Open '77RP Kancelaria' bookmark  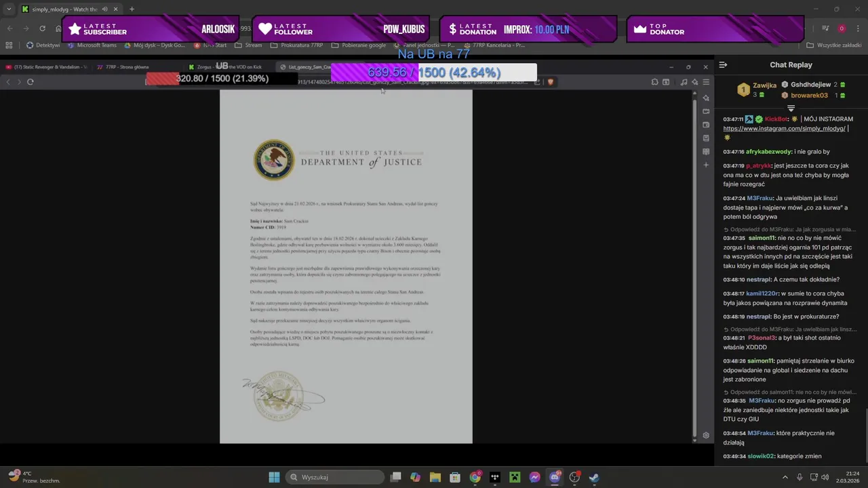(x=494, y=45)
